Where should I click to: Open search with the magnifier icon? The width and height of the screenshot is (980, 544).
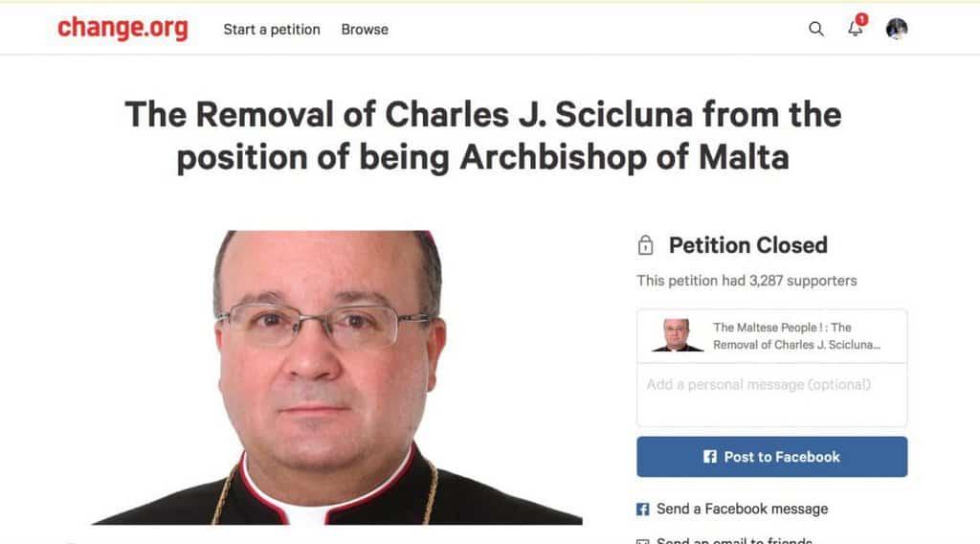click(x=816, y=29)
